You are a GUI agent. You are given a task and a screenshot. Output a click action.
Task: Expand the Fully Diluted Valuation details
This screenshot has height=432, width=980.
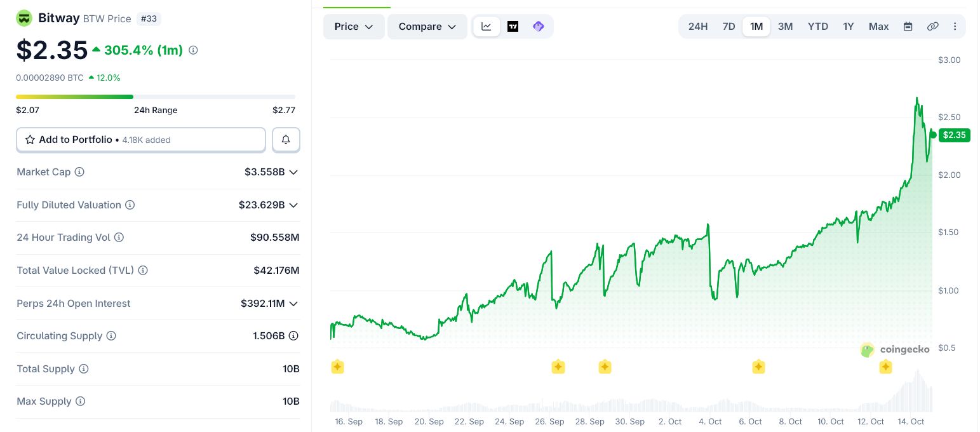coord(293,205)
